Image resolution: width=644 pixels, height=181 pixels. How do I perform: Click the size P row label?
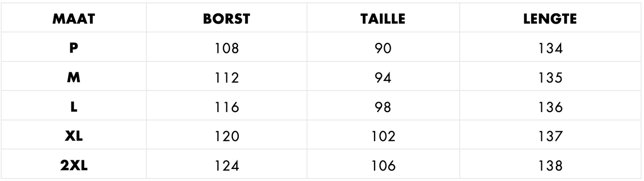click(74, 48)
